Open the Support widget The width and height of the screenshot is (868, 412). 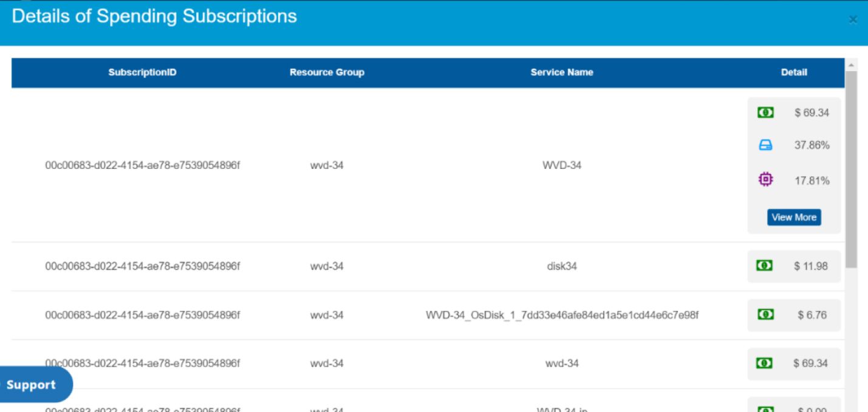click(x=35, y=385)
